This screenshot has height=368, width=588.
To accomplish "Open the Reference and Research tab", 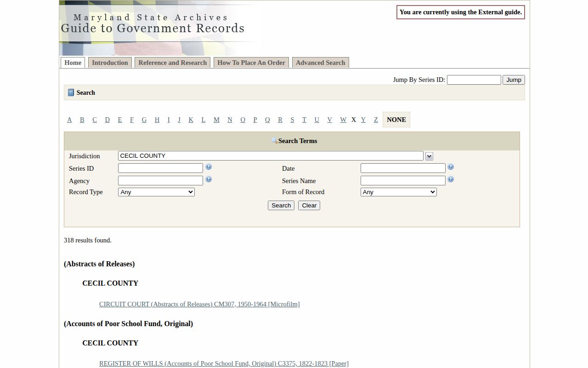I will pyautogui.click(x=172, y=63).
